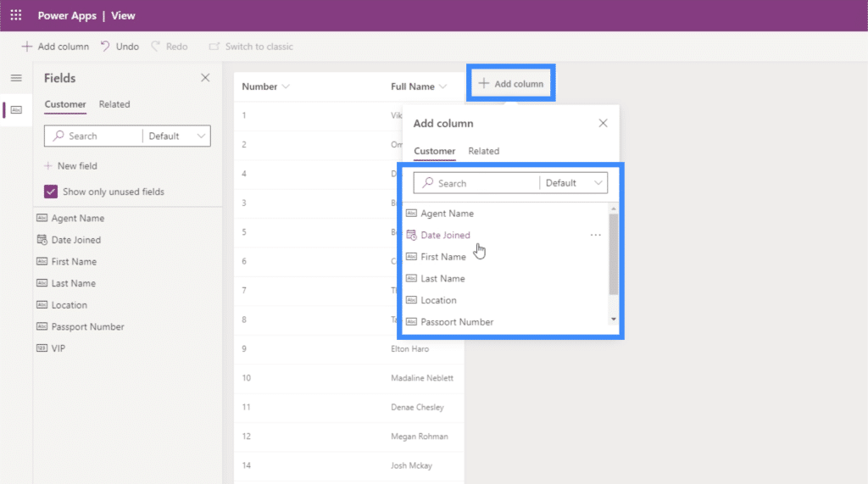868x484 pixels.
Task: Select First Name in Fields panel list
Action: pyautogui.click(x=74, y=261)
